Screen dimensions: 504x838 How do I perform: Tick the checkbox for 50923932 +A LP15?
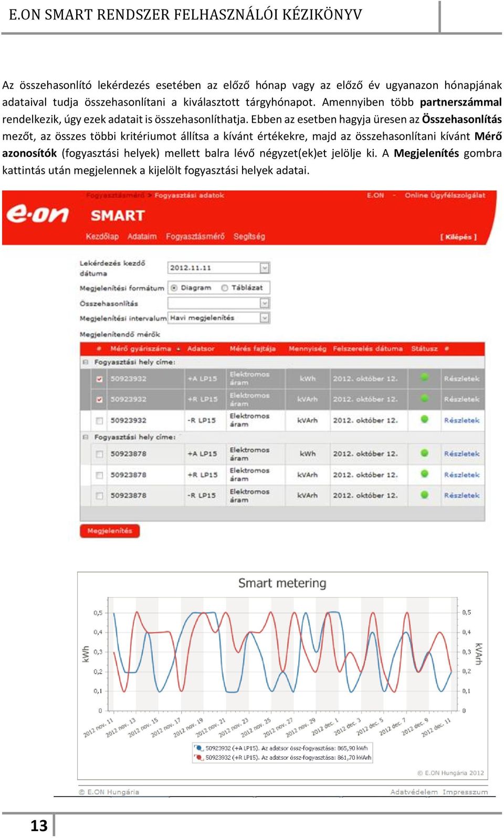point(99,379)
